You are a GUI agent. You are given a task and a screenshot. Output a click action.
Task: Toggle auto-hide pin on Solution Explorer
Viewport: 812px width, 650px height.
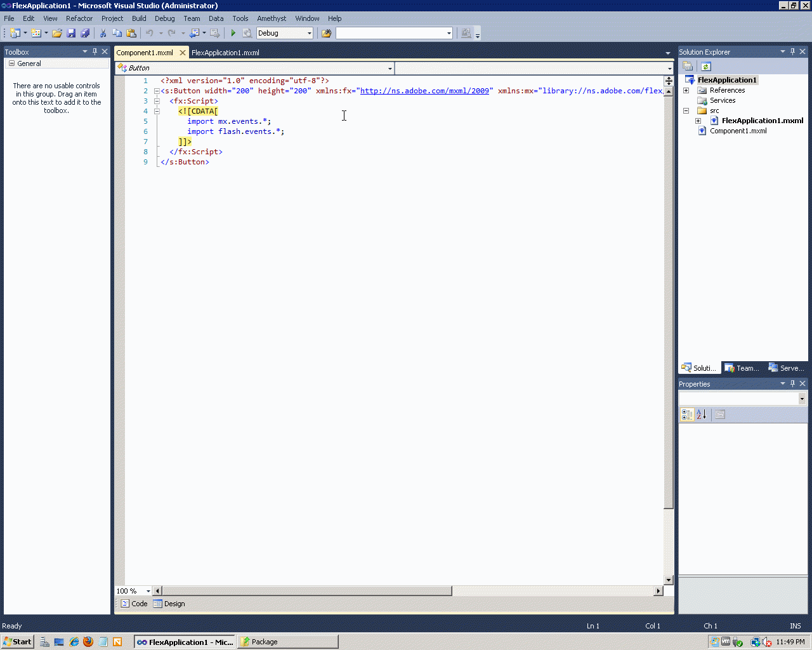792,51
